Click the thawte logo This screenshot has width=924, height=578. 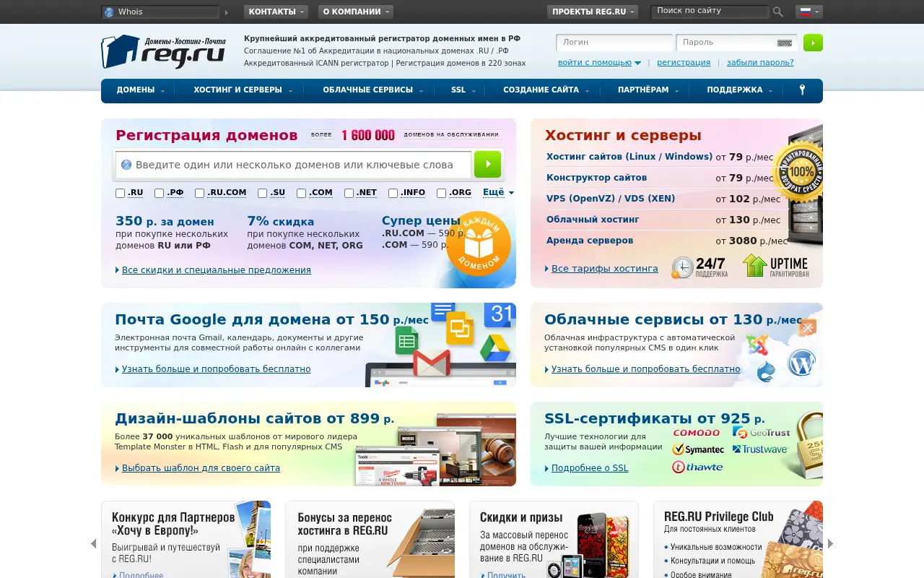coord(697,467)
